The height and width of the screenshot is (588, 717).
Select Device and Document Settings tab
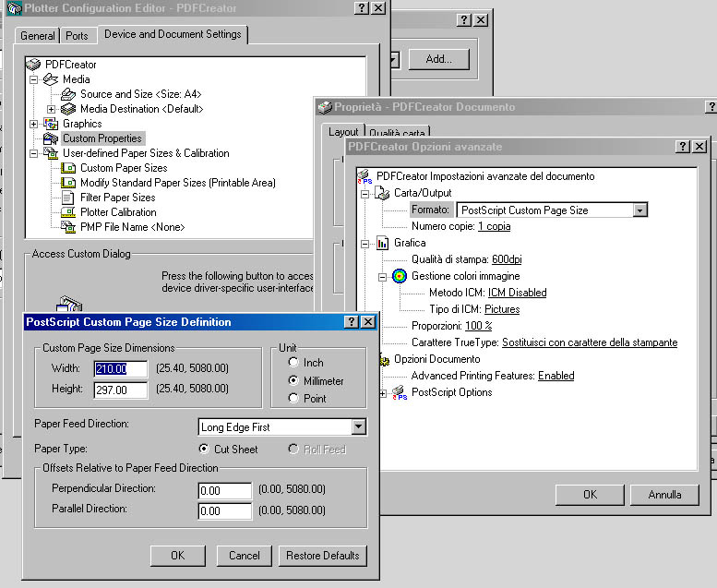(173, 34)
